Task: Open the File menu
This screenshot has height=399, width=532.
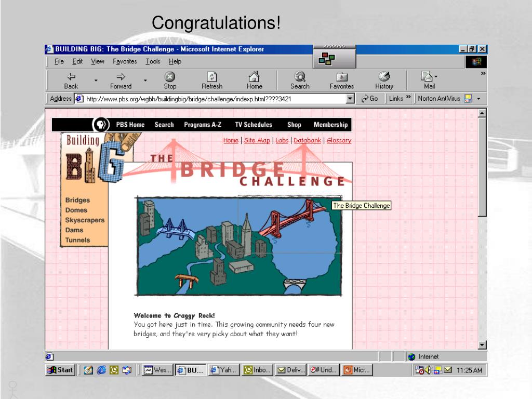Action: point(59,61)
